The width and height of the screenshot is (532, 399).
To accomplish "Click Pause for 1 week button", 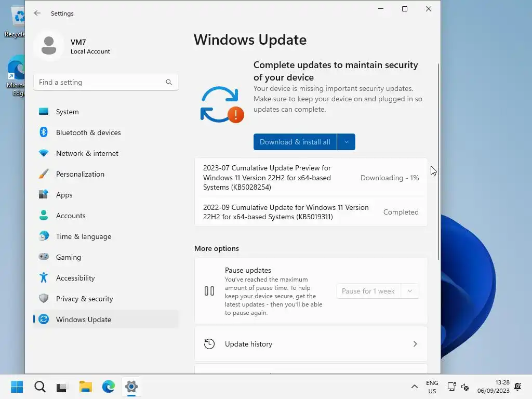I will [368, 291].
